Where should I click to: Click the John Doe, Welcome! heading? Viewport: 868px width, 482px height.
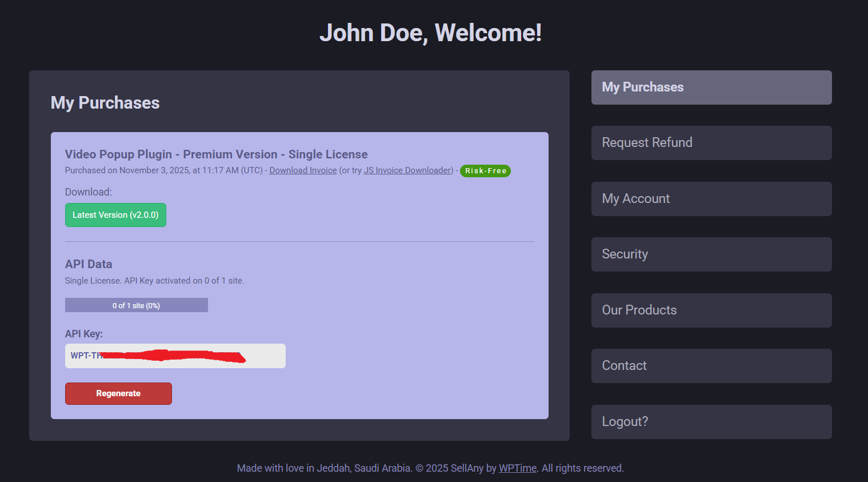coord(430,33)
